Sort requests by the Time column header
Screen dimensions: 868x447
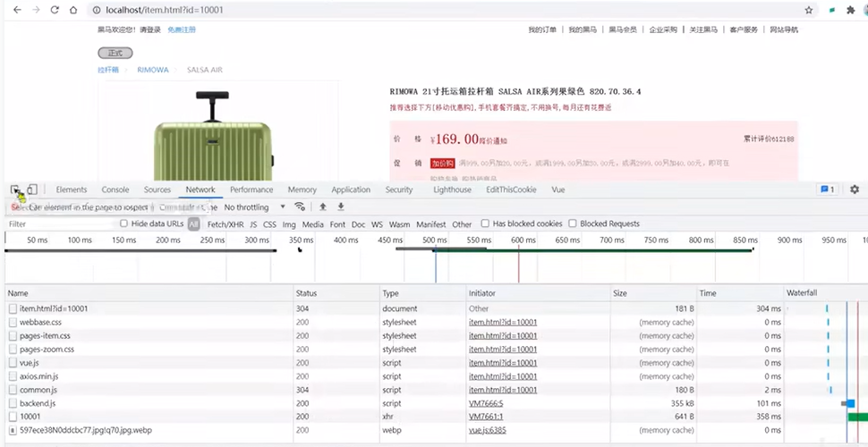[741, 293]
